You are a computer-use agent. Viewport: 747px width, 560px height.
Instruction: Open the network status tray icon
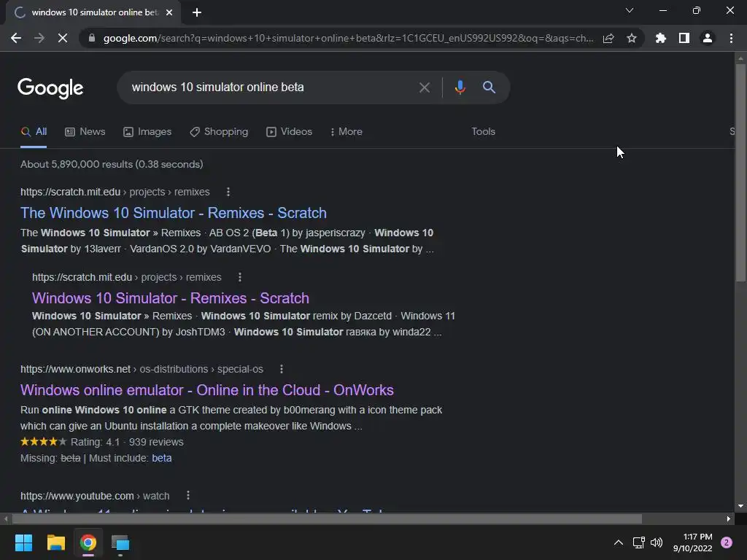638,542
